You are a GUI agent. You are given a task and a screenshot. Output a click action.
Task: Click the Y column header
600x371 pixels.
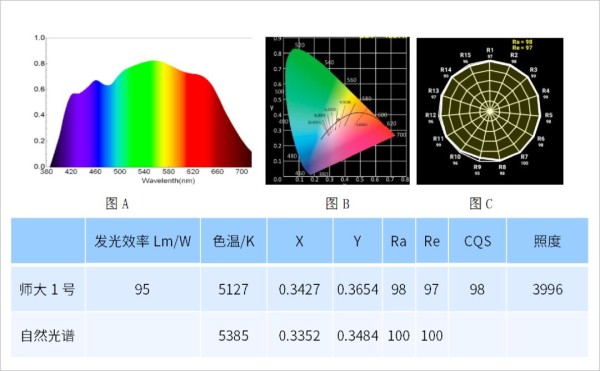[x=357, y=241]
